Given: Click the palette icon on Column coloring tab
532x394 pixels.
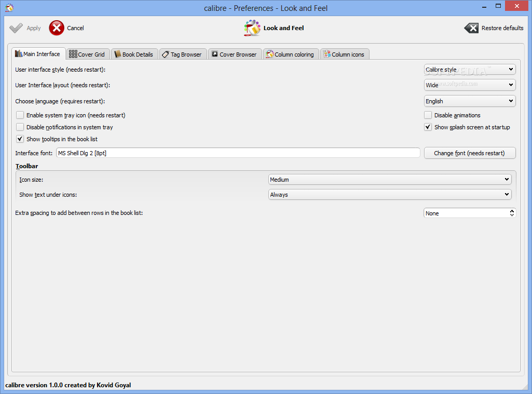Looking at the screenshot, I should pyautogui.click(x=270, y=54).
